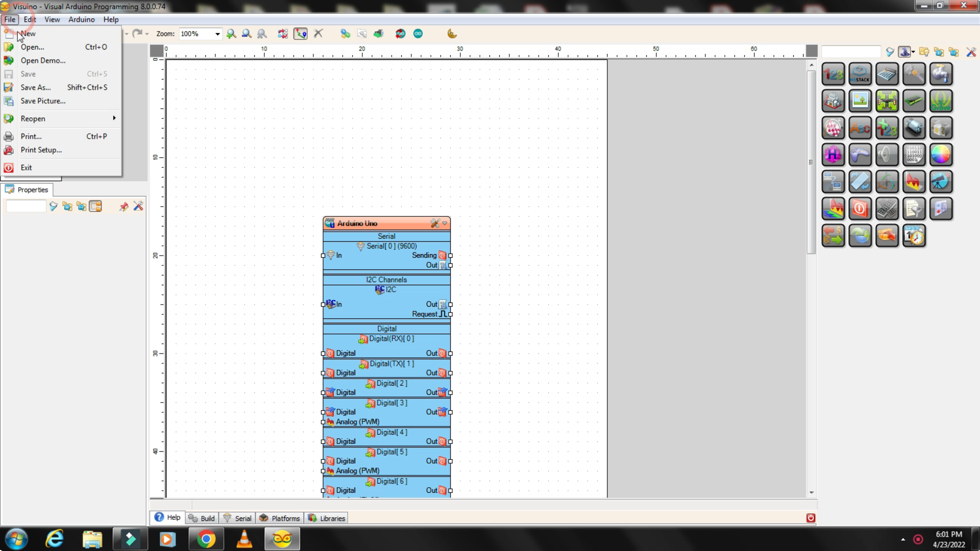Choose Open Demo... menu entry
Screen dimensions: 980x551
point(61,60)
